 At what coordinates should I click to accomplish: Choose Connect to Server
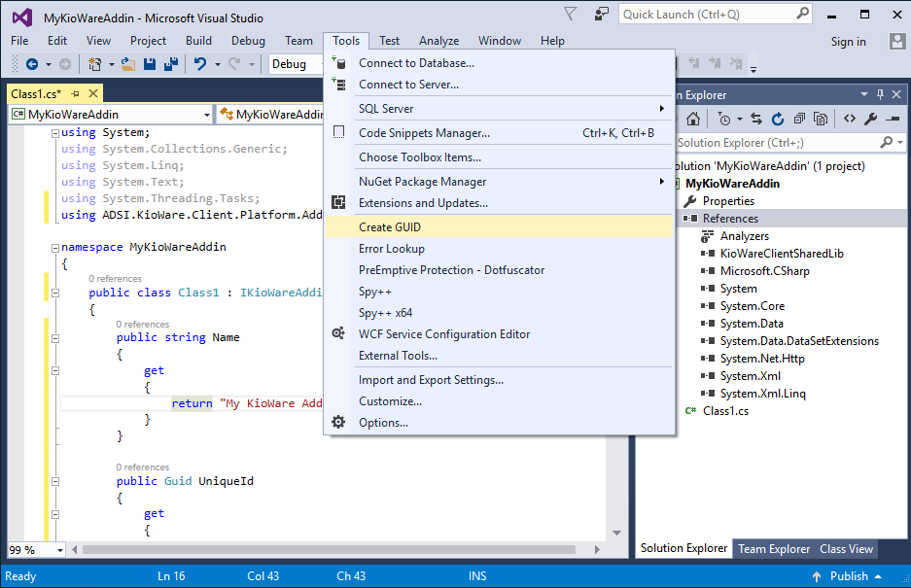[499, 85]
